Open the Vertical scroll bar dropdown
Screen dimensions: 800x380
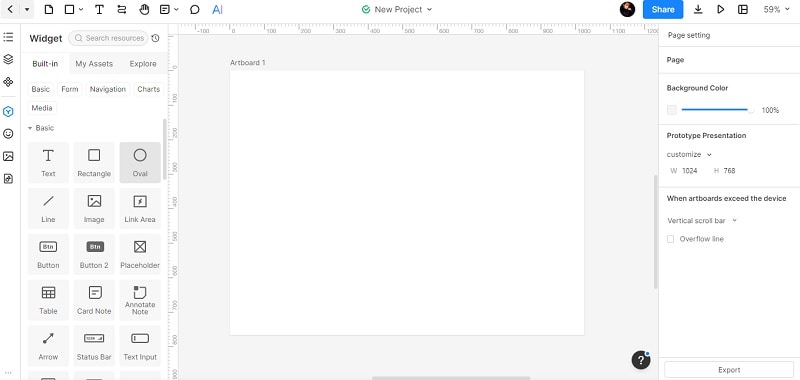click(x=702, y=220)
